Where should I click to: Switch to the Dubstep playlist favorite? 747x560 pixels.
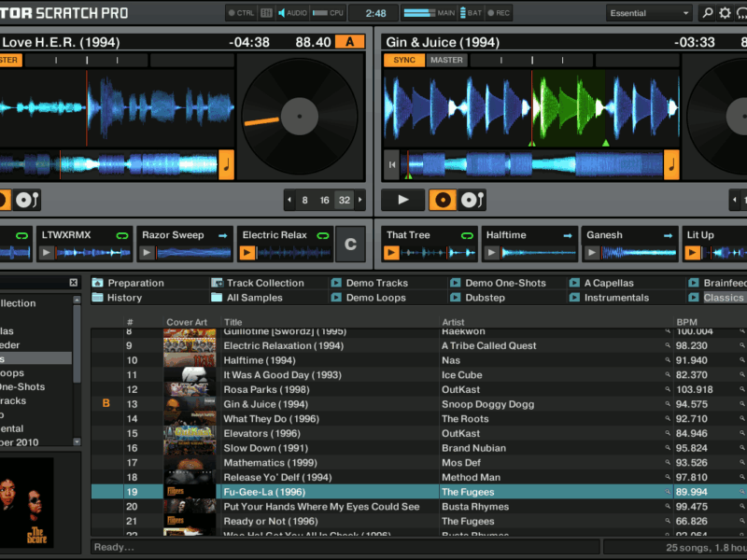(x=485, y=298)
